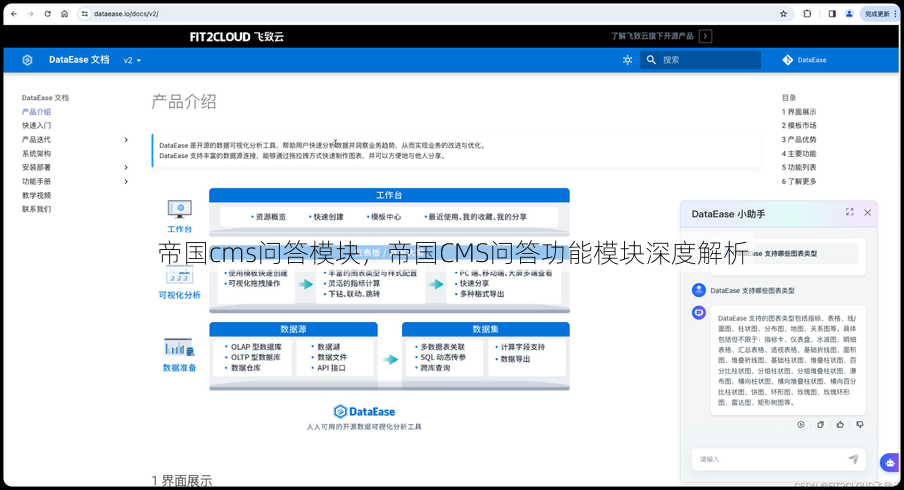Expand the DataEase 小助手 panel to fullscreen
This screenshot has height=490, width=904.
click(x=850, y=212)
